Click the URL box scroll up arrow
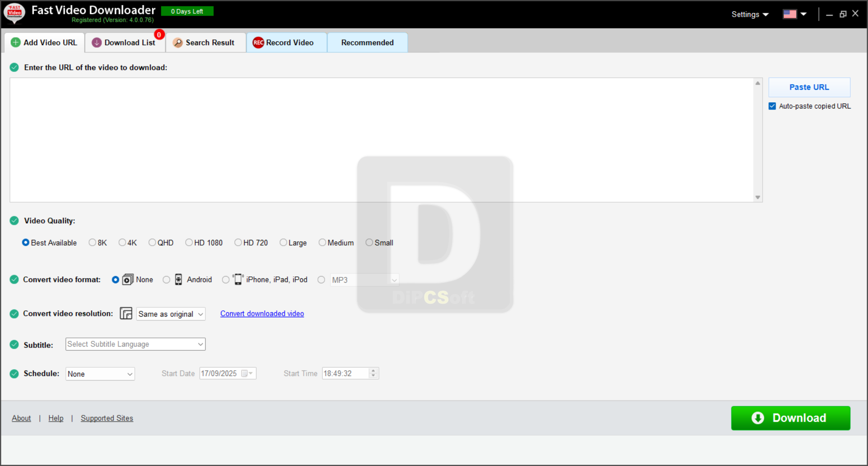Image resolution: width=868 pixels, height=466 pixels. [758, 83]
